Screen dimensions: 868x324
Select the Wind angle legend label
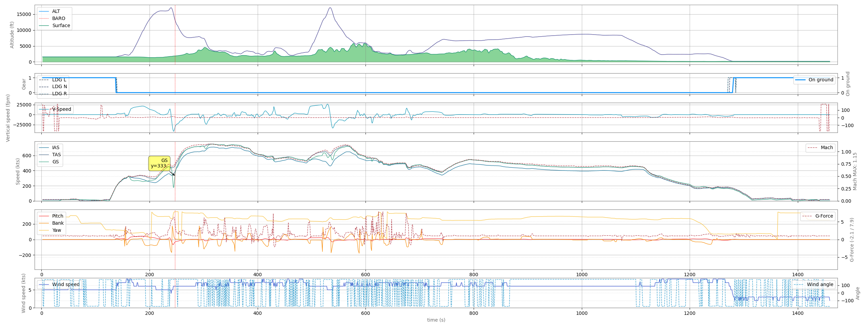[820, 284]
